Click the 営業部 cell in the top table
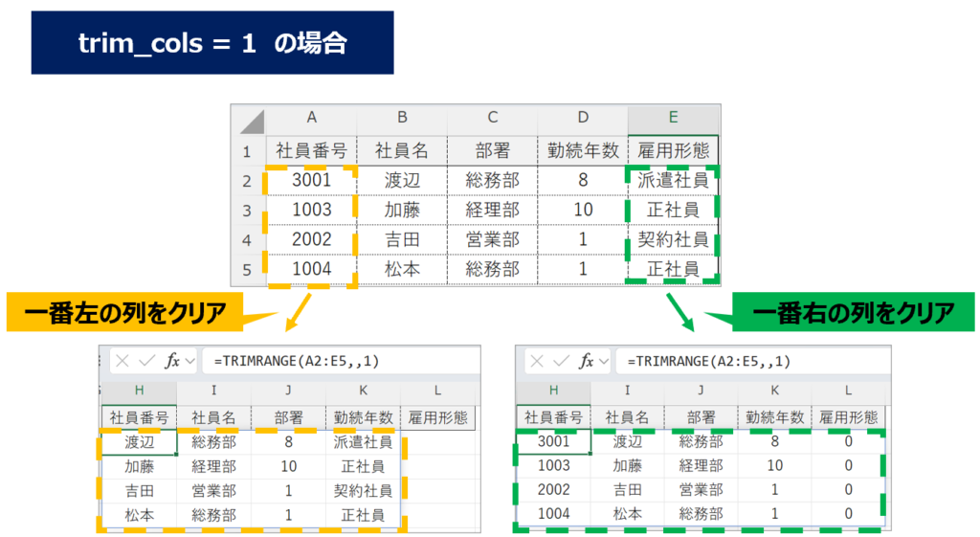Image resolution: width=980 pixels, height=537 pixels. pyautogui.click(x=492, y=239)
